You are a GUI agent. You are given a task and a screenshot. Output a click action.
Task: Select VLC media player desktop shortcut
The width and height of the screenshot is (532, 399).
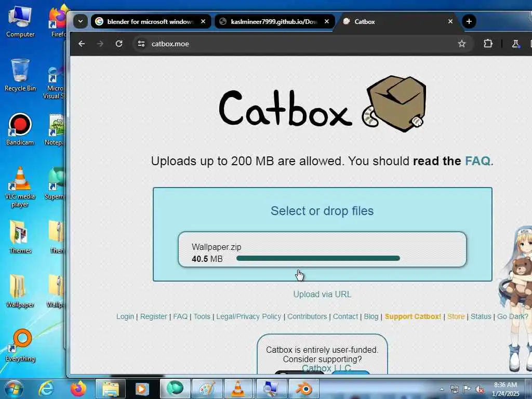(x=20, y=187)
